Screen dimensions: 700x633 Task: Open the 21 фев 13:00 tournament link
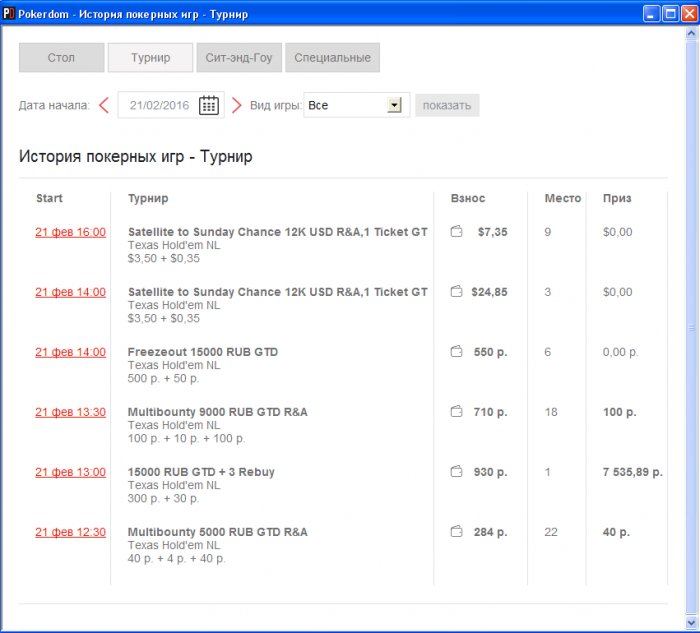click(71, 472)
